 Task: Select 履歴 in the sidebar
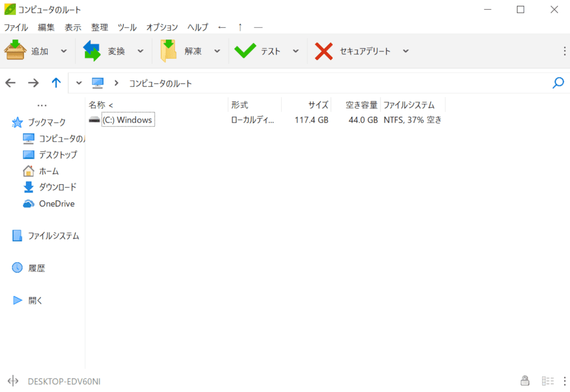click(28, 268)
